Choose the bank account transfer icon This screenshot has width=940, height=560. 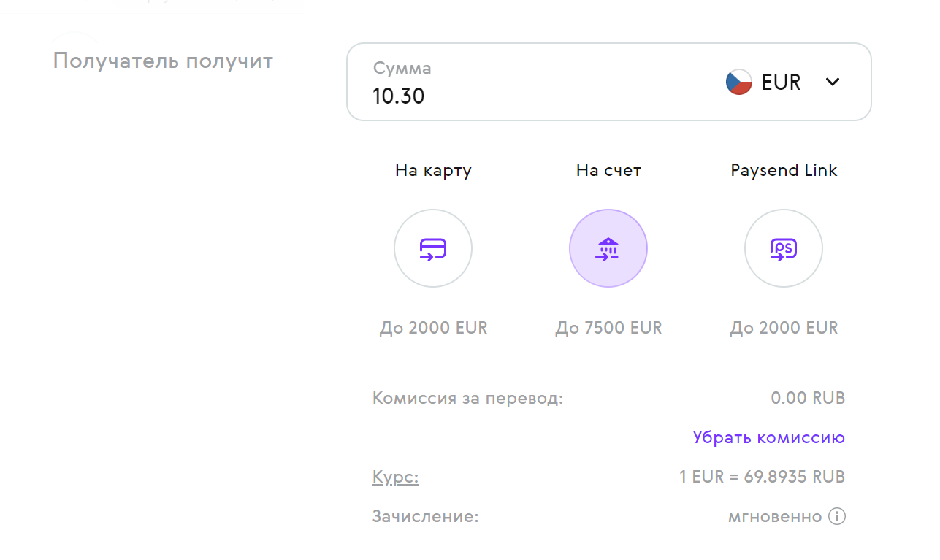608,248
